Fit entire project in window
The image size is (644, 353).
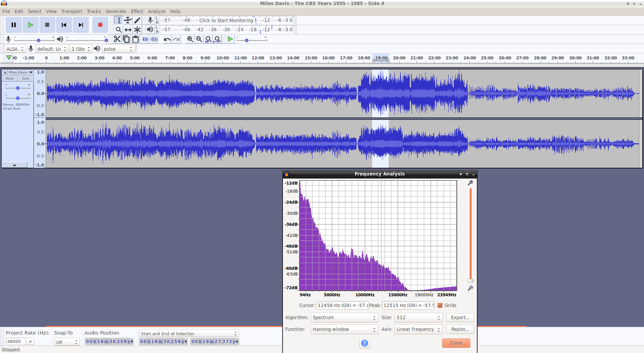[x=217, y=39]
